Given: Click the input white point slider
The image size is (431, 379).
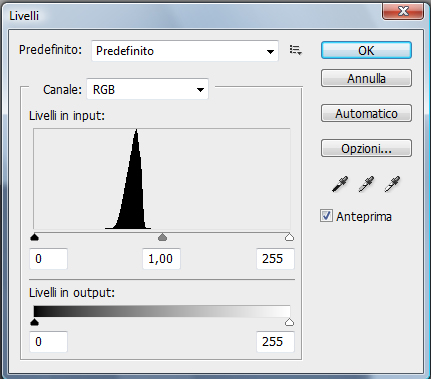Looking at the screenshot, I should click(x=289, y=237).
